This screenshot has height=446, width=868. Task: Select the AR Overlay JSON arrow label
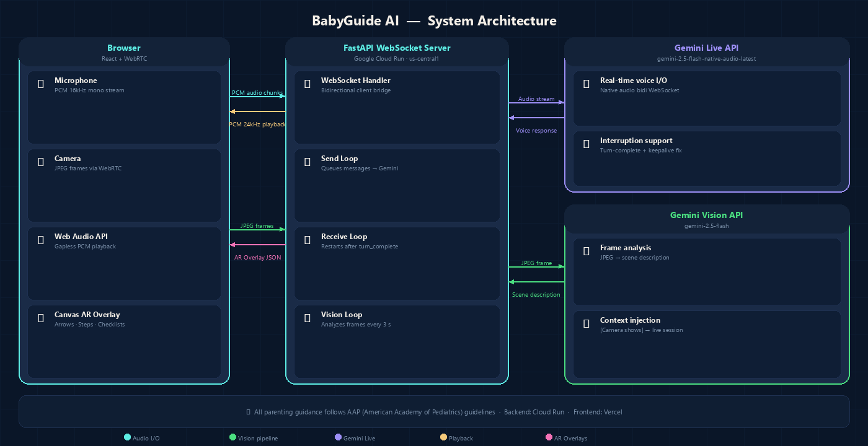[257, 257]
